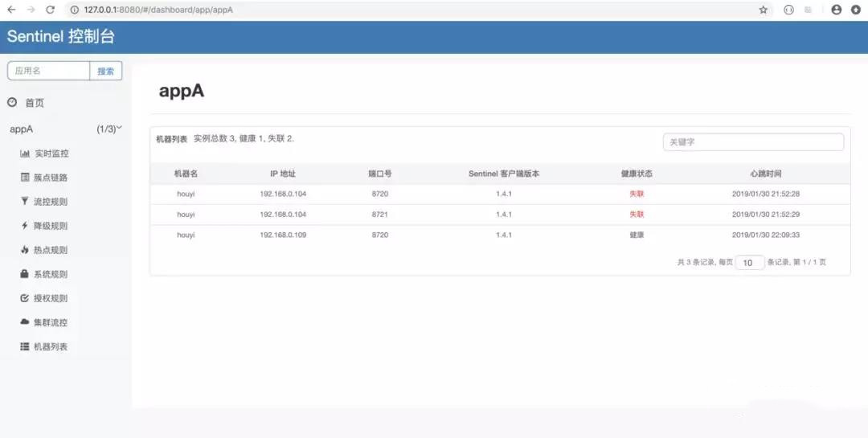Click houyi in the 192.168.0.109 row
This screenshot has width=868, height=438.
pyautogui.click(x=186, y=235)
